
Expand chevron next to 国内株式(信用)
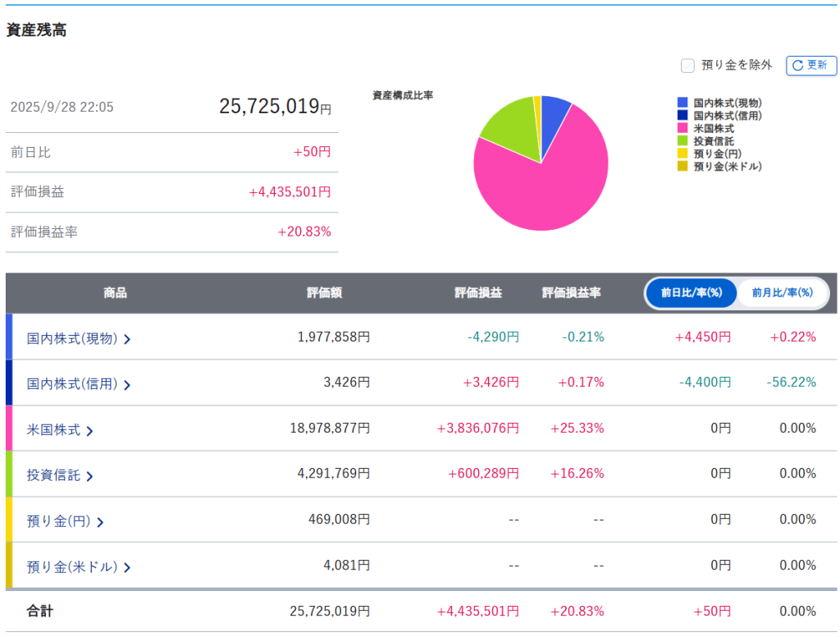click(127, 385)
